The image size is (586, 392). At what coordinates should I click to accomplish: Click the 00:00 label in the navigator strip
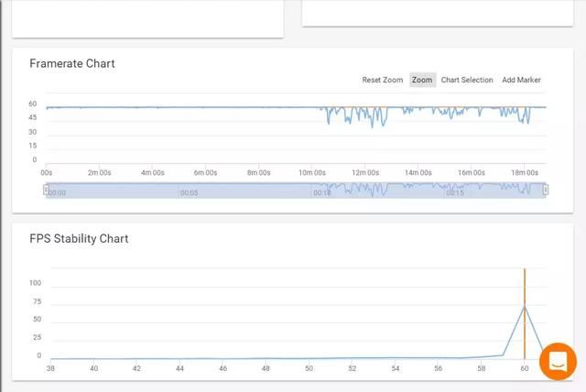click(57, 193)
